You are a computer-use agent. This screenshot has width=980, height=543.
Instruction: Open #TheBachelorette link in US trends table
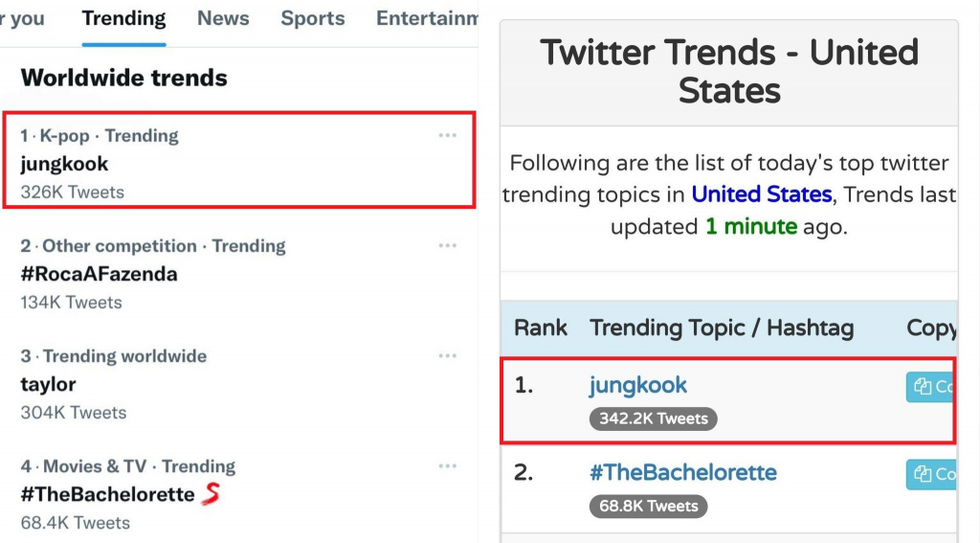(683, 472)
